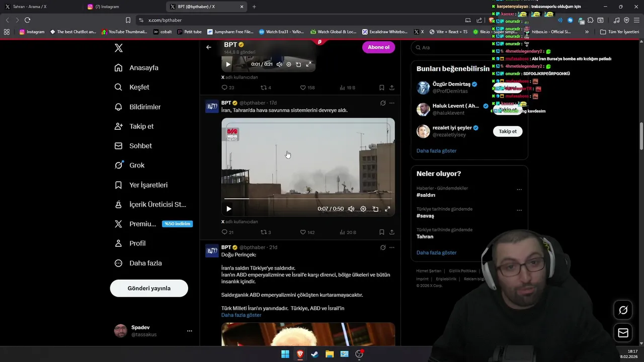
Task: Expand Daha fazla göster in Perinçek post
Action: pos(242,315)
